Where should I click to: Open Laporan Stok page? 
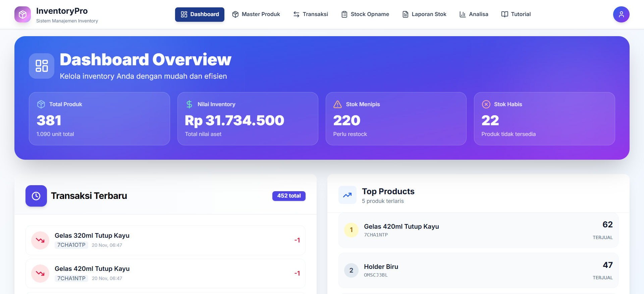[424, 14]
